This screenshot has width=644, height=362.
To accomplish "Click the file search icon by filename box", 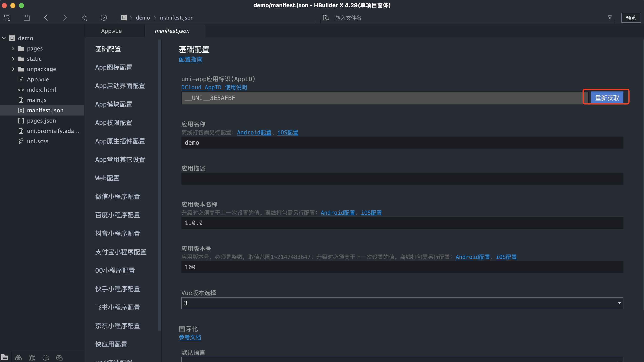I will click(x=326, y=18).
